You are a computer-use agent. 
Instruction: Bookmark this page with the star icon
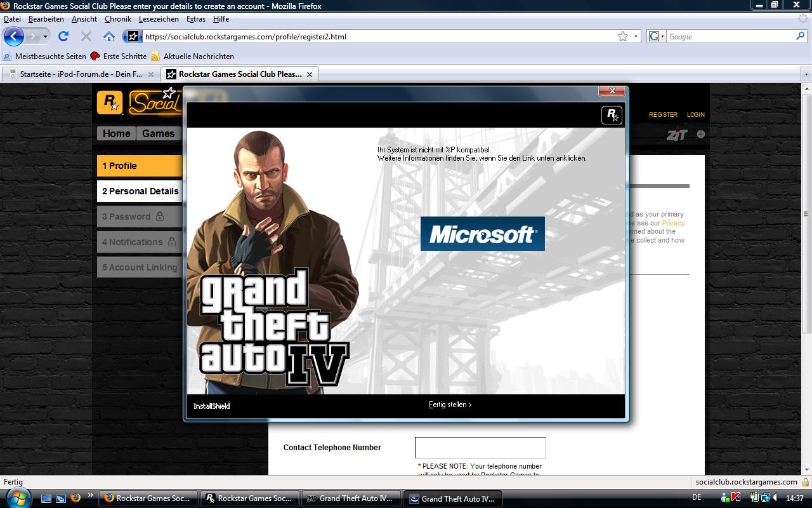tap(623, 36)
